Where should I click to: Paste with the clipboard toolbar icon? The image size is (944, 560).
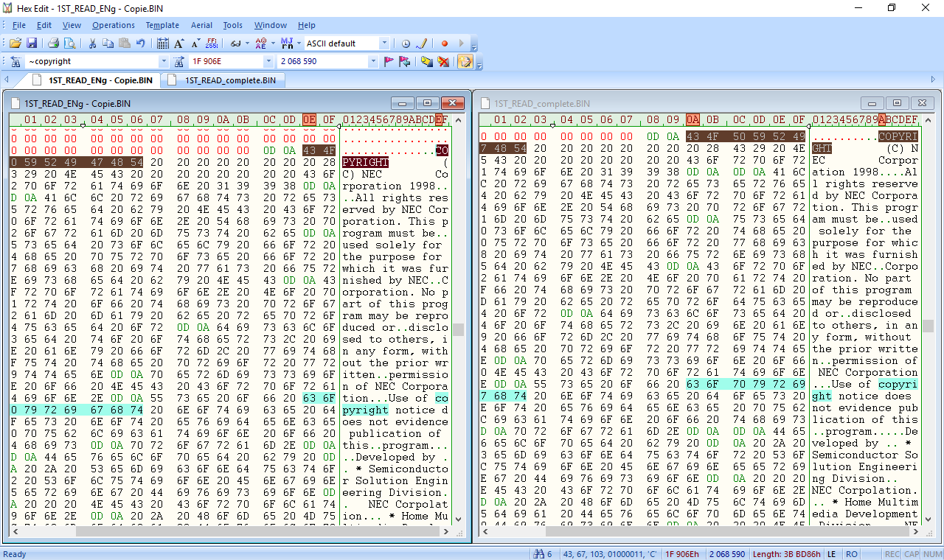pos(125,43)
